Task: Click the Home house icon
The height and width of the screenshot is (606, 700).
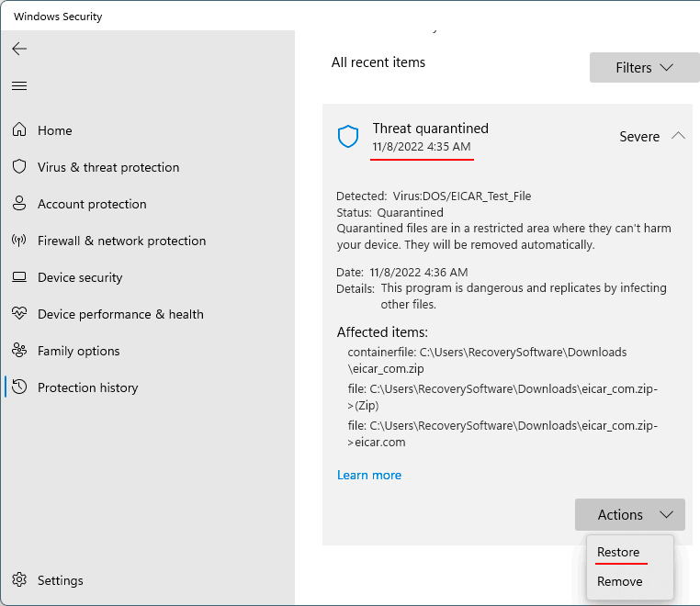Action: click(19, 129)
